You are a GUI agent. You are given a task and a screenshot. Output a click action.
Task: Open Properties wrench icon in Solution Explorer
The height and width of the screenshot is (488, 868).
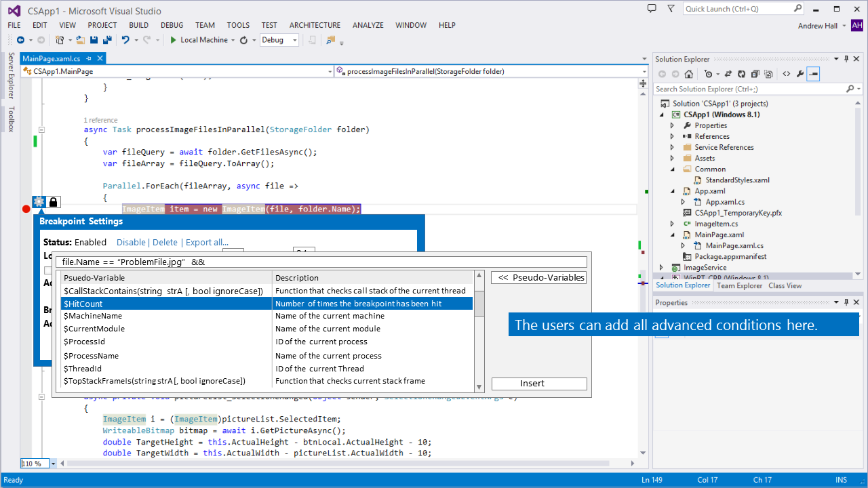click(x=800, y=74)
